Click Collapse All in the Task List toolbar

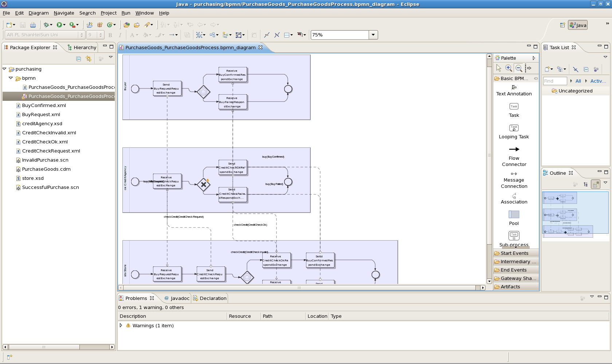(x=586, y=69)
